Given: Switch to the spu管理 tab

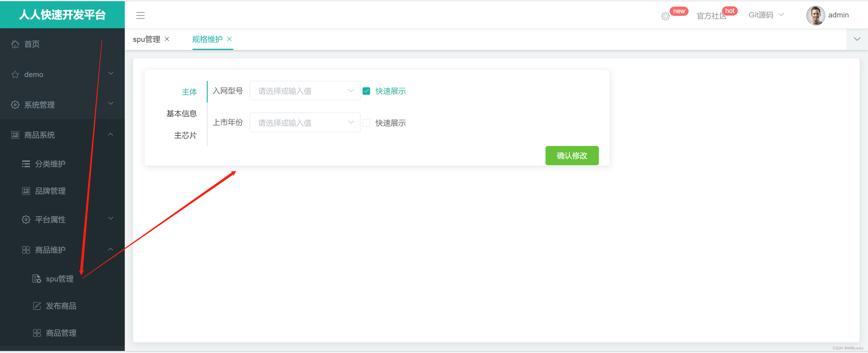Looking at the screenshot, I should [146, 39].
